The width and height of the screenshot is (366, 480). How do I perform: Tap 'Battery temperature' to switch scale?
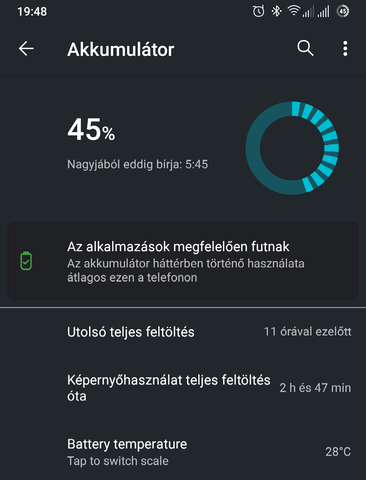(183, 452)
